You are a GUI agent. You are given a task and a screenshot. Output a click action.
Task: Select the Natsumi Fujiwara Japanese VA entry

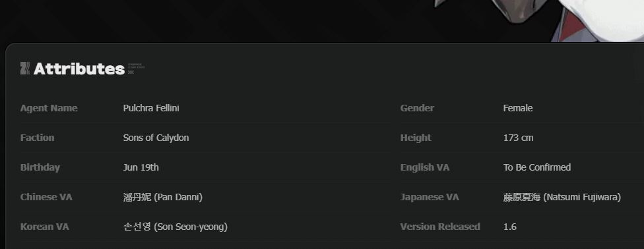point(562,198)
